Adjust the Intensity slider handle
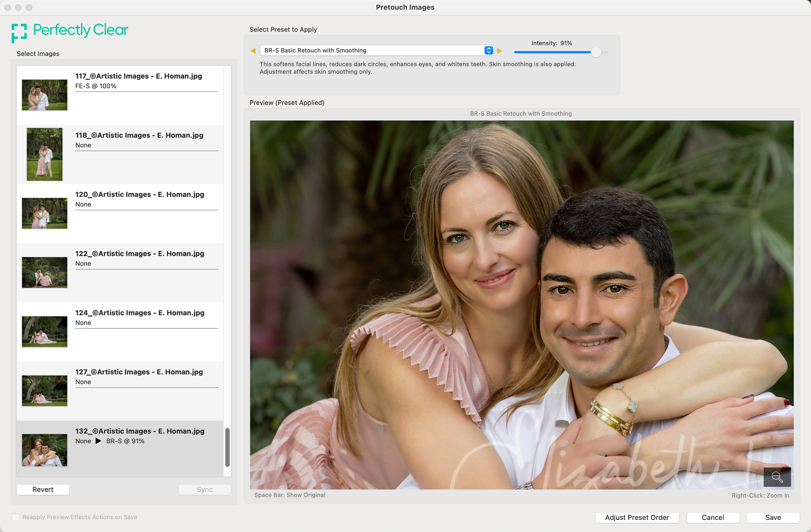 [596, 52]
